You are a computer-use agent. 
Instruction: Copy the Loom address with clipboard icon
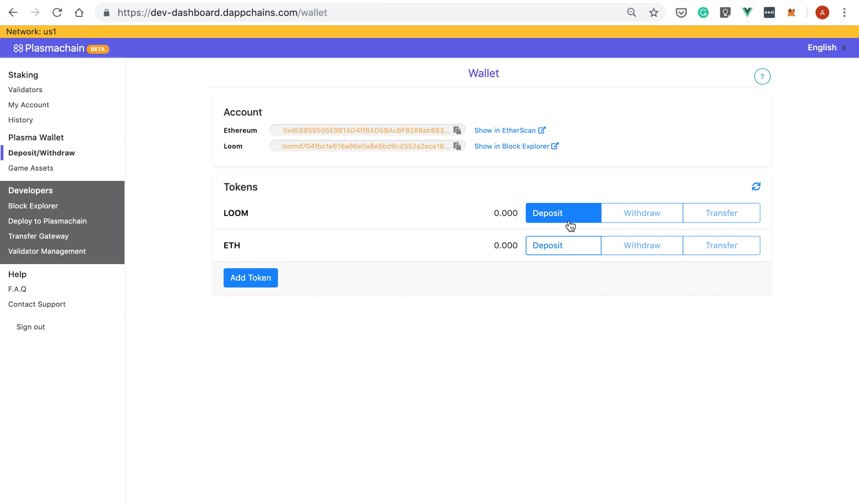(x=457, y=146)
